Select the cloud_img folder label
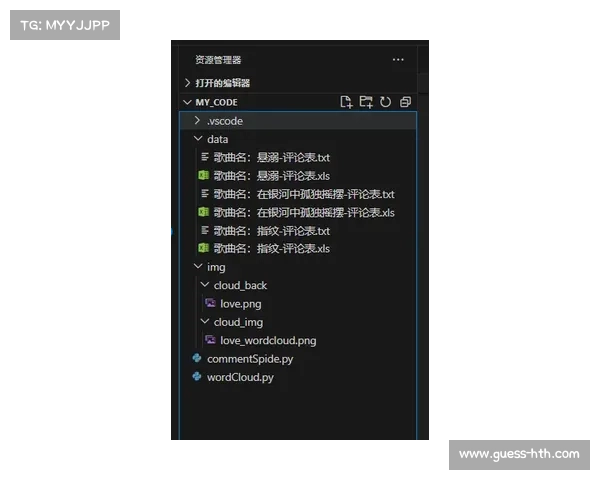Image resolution: width=600 pixels, height=480 pixels. click(x=238, y=322)
